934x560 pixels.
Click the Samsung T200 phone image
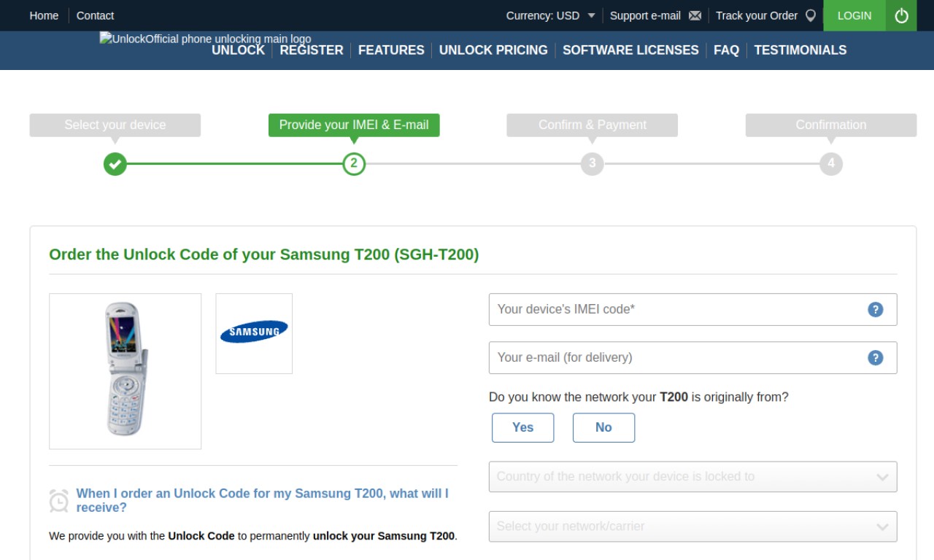coord(125,370)
